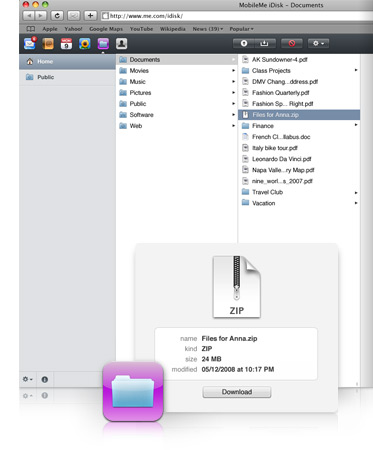Select the Documents folder
The width and height of the screenshot is (373, 450).
177,60
